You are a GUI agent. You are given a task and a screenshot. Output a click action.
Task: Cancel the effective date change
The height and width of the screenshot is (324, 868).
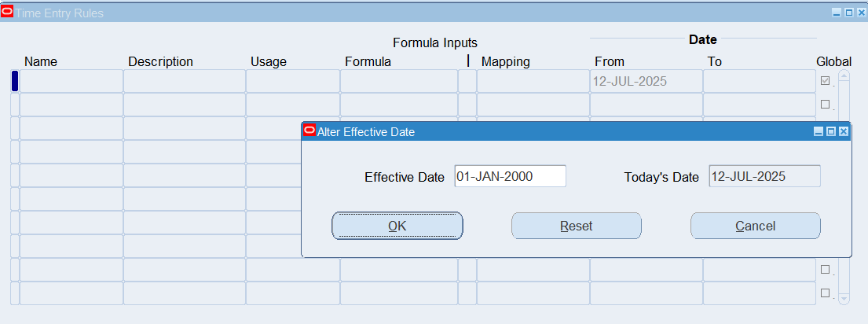[x=755, y=226]
